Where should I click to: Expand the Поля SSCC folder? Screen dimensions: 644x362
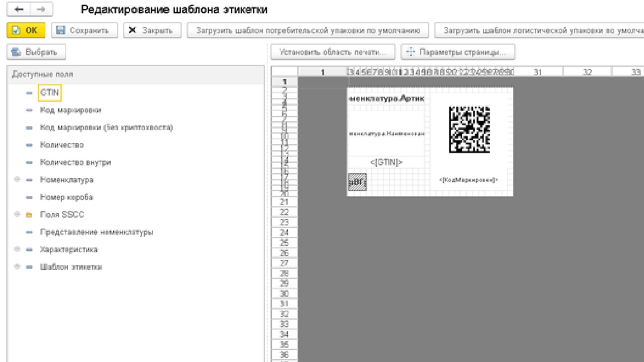coord(17,215)
